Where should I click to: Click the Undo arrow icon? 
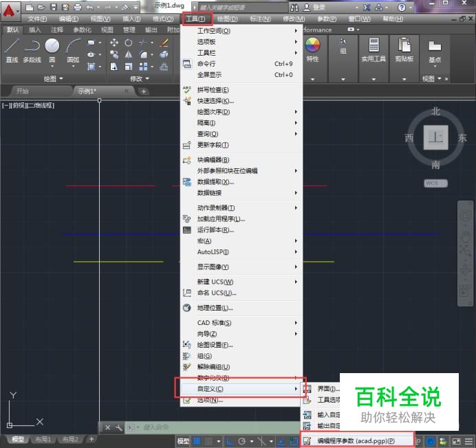[90, 7]
